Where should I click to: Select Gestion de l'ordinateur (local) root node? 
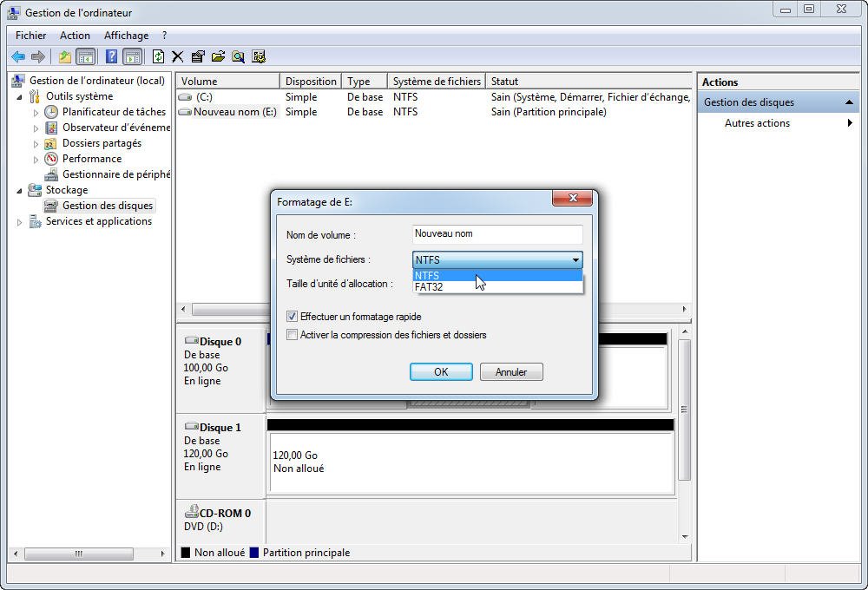(97, 81)
